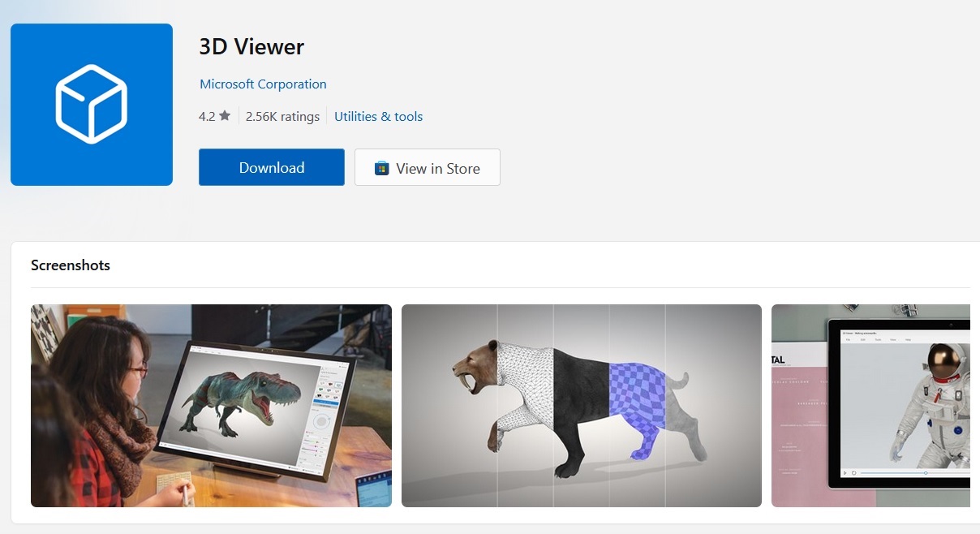The image size is (980, 534).
Task: Click the star icon beside the 4.2 rating
Action: click(225, 116)
